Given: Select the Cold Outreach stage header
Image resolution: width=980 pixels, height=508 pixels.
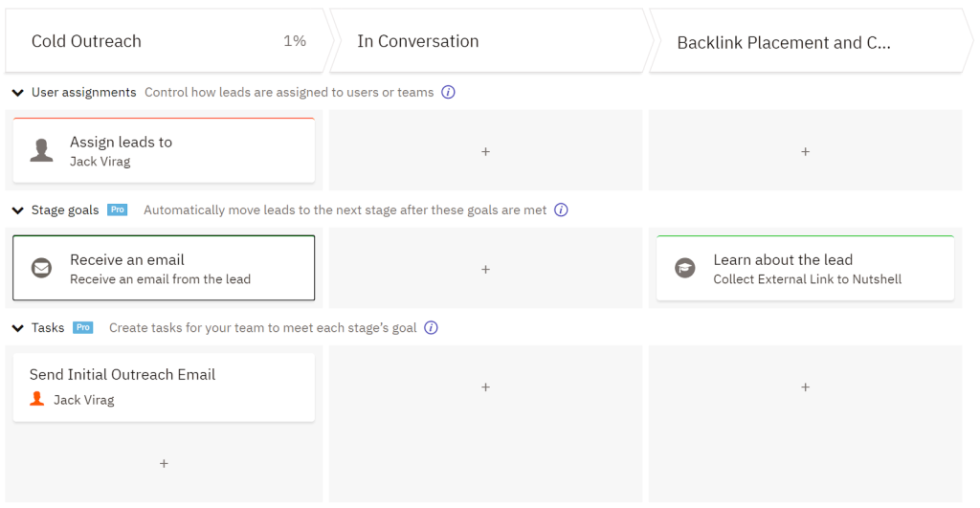Looking at the screenshot, I should (168, 41).
